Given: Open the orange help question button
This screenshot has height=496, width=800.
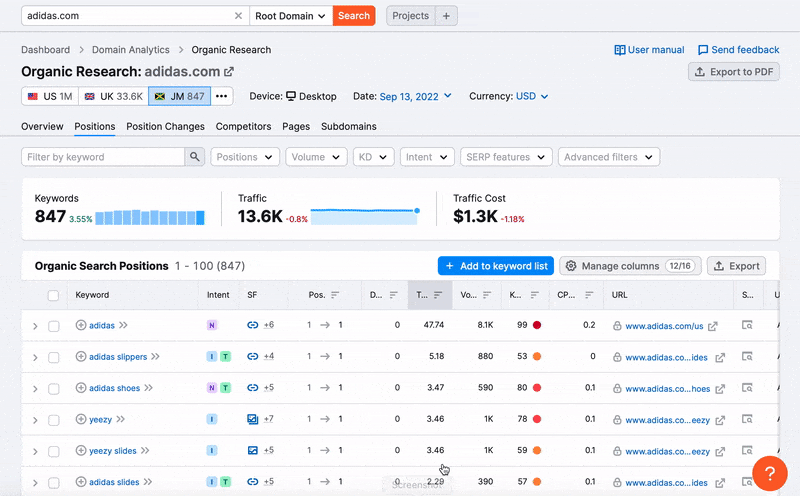Looking at the screenshot, I should coord(770,474).
